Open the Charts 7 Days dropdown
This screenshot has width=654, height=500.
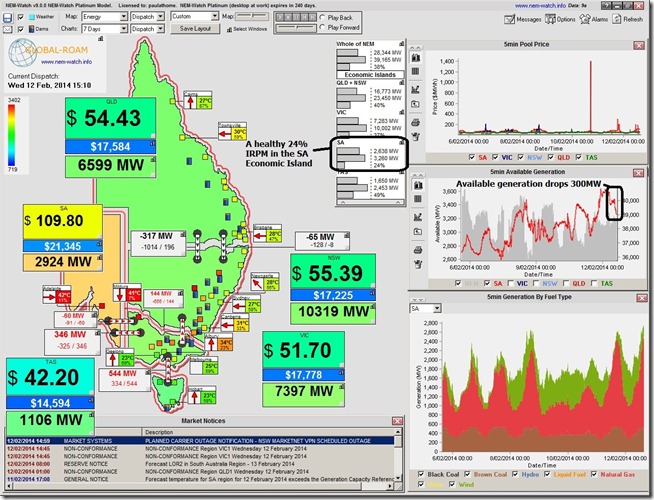click(x=123, y=29)
